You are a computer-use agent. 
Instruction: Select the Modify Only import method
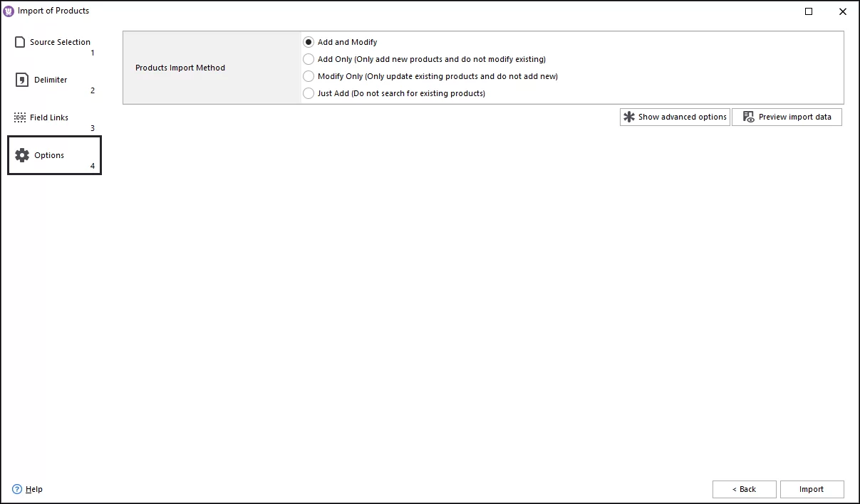tap(309, 76)
